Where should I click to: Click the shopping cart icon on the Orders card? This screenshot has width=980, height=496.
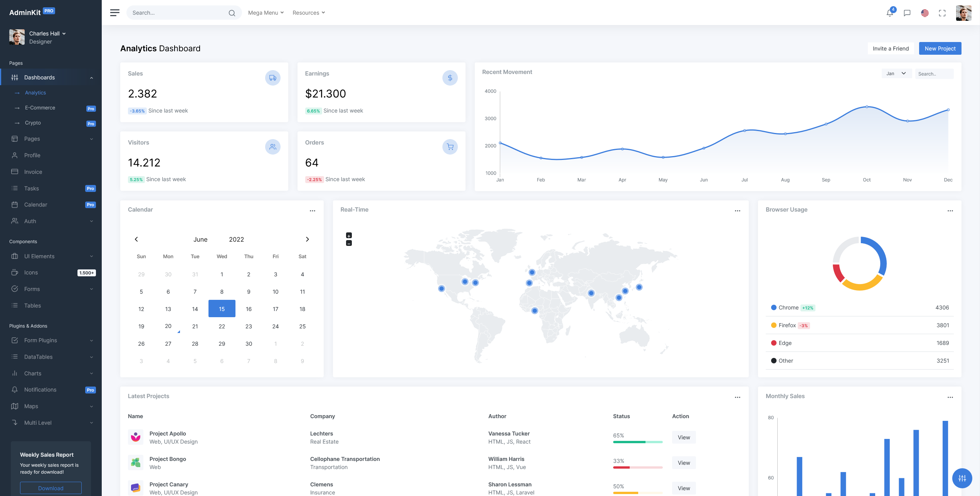[450, 147]
